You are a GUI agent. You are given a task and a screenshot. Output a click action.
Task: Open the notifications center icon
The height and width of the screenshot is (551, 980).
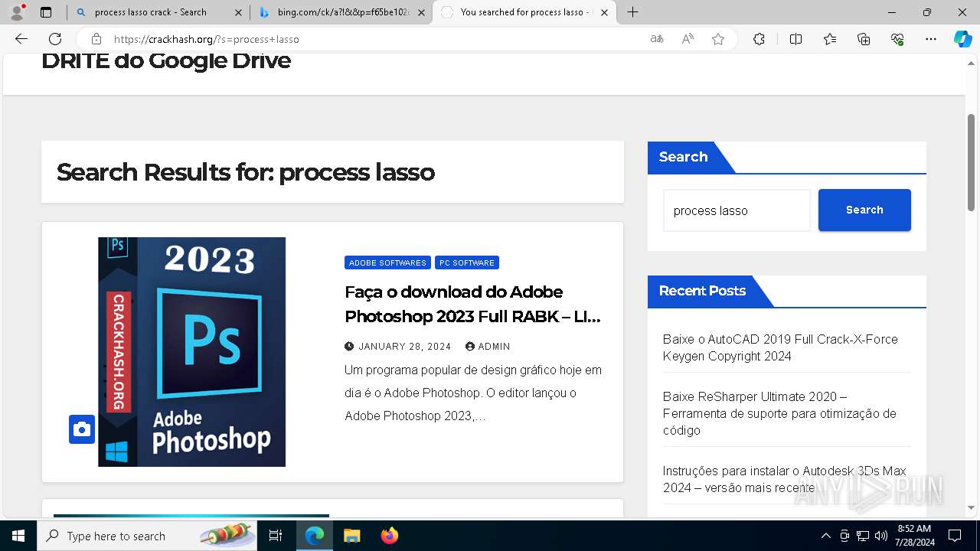point(955,536)
